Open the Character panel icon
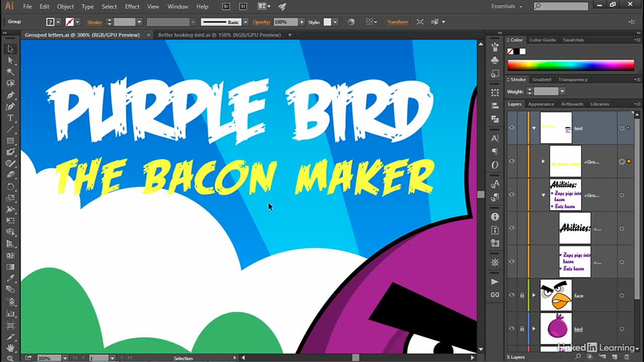The image size is (644, 362). point(495,139)
